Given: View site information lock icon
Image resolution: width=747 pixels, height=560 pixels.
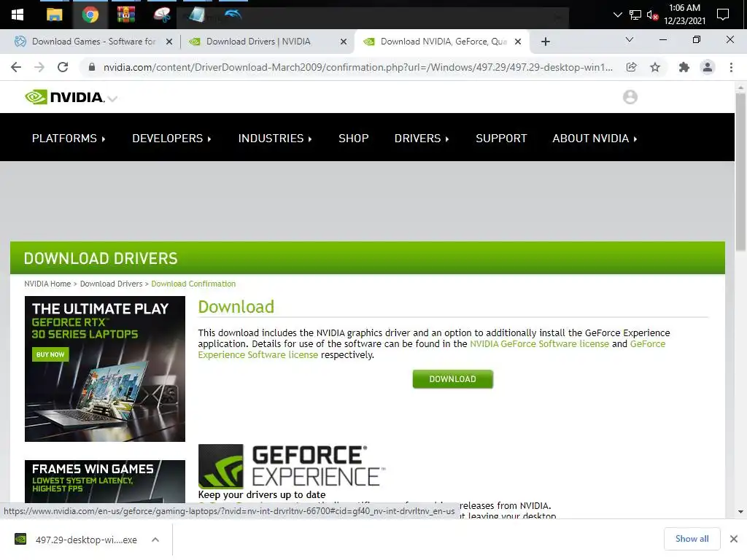Looking at the screenshot, I should (92, 67).
